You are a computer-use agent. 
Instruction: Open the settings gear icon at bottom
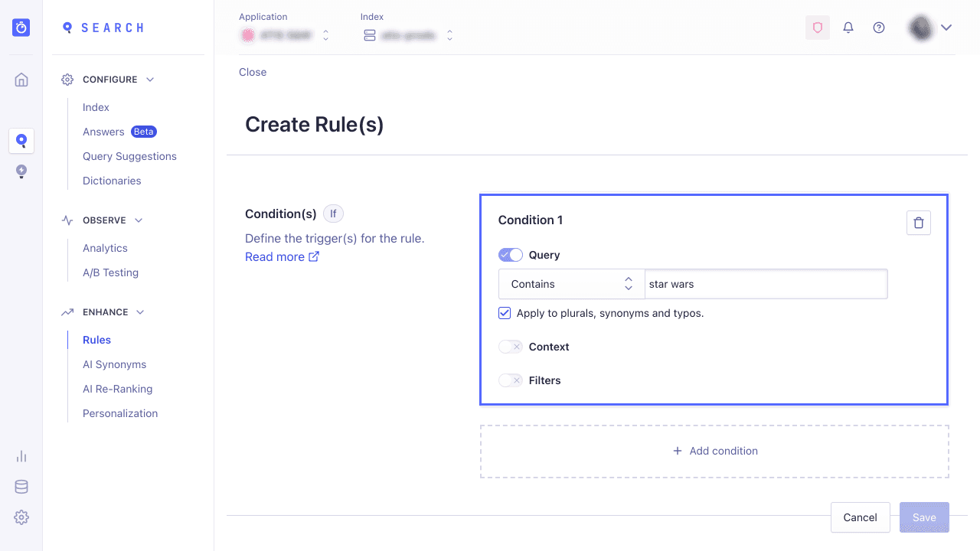click(x=21, y=517)
